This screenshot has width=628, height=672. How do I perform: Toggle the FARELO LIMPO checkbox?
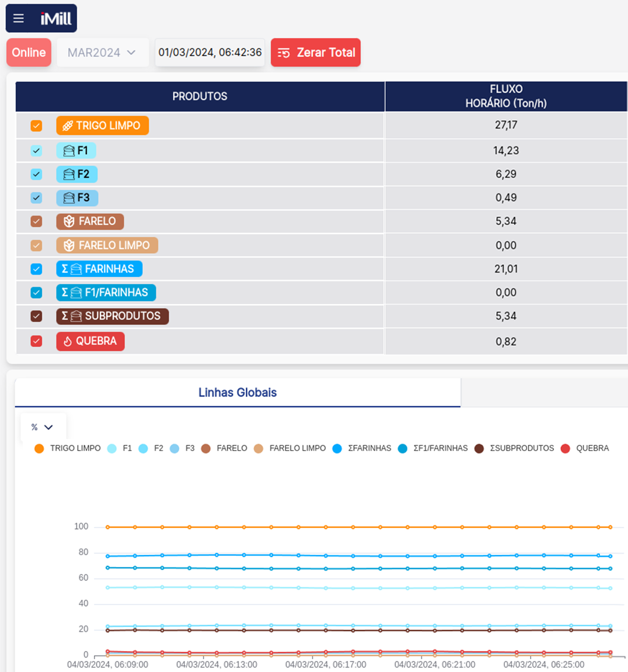(x=36, y=246)
